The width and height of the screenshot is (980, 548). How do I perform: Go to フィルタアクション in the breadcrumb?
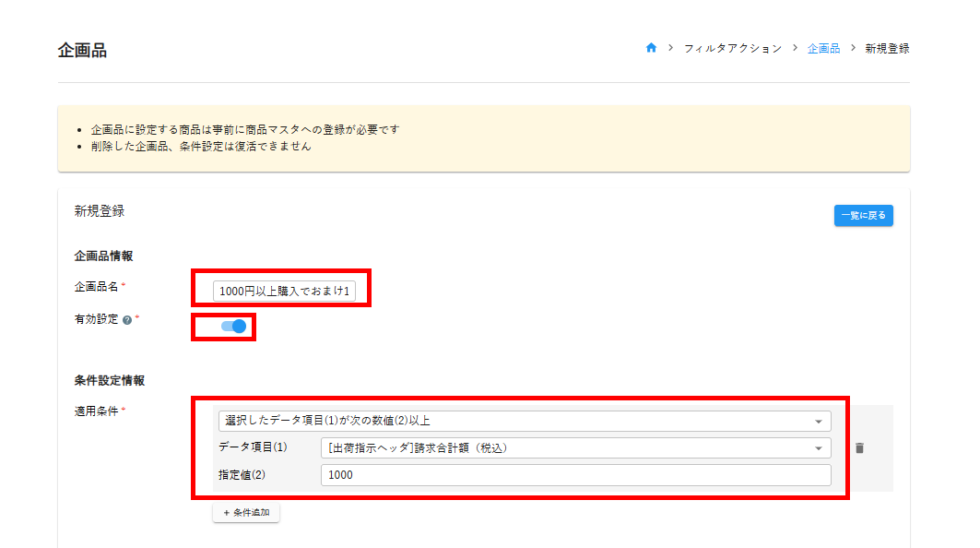tap(732, 49)
